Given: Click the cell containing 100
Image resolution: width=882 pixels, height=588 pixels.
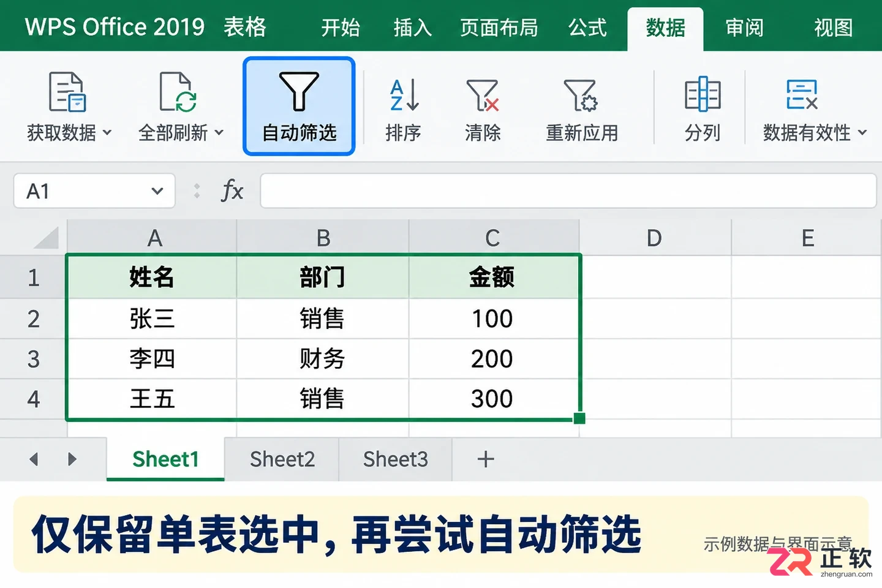Looking at the screenshot, I should point(494,318).
